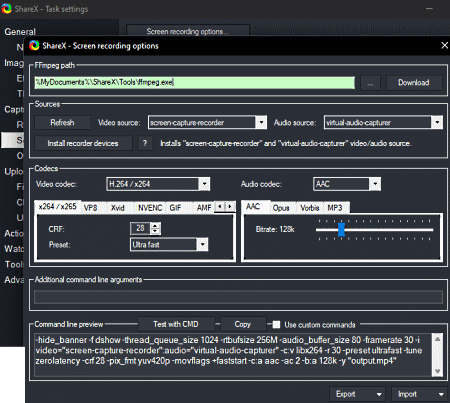The width and height of the screenshot is (450, 403).
Task: Click the Additional command line arguments field
Action: click(238, 297)
